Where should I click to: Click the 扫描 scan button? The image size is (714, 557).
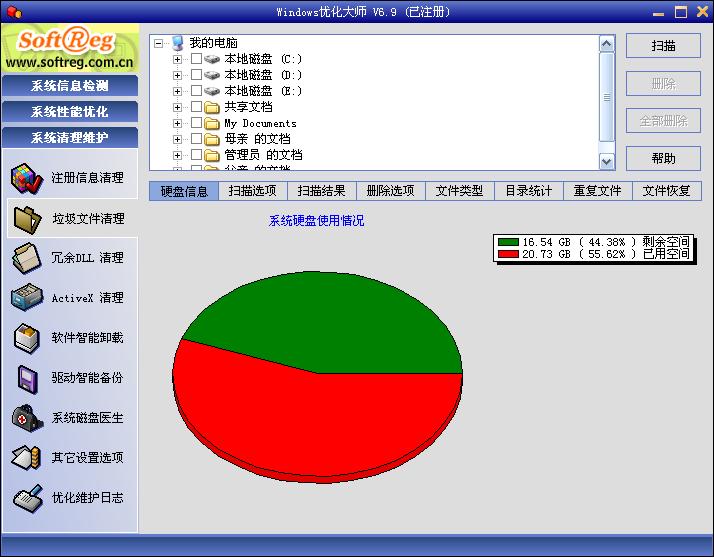point(663,46)
